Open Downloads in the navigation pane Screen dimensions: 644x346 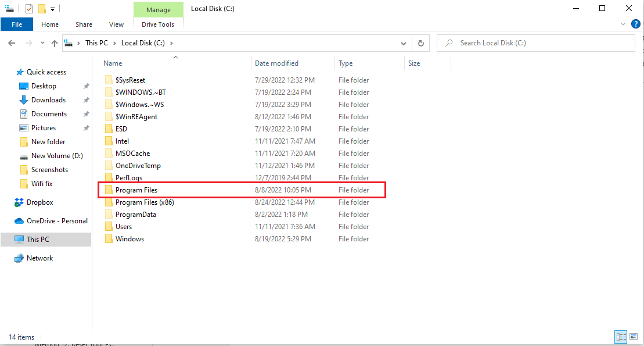point(48,100)
